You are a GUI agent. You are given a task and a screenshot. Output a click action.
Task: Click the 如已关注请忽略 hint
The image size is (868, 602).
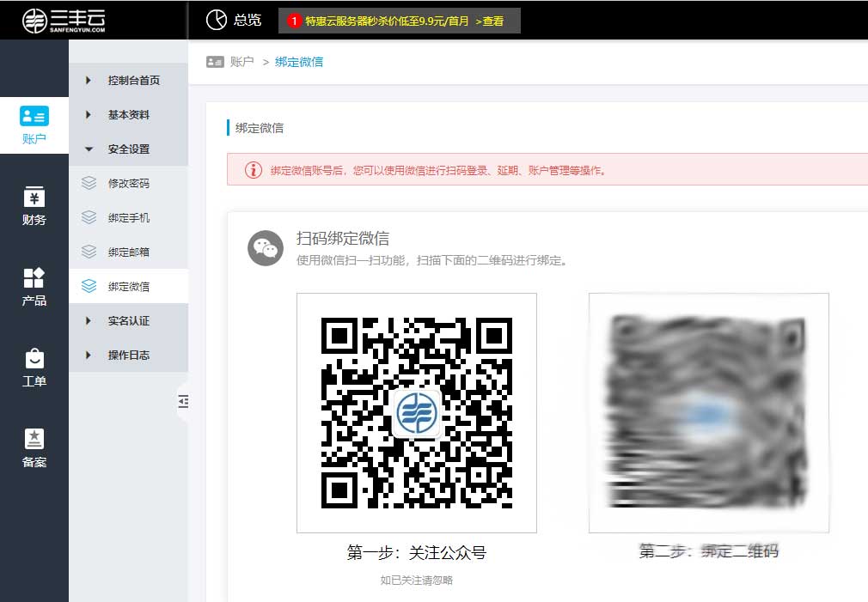(417, 580)
